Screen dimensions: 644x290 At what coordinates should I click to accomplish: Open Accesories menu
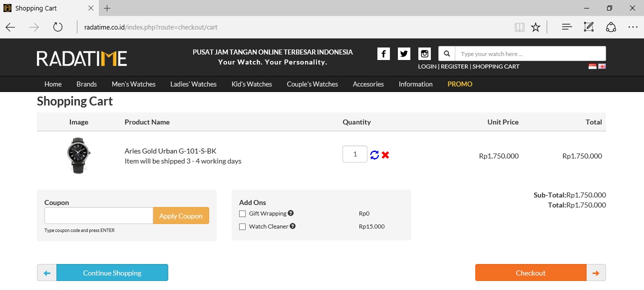368,84
